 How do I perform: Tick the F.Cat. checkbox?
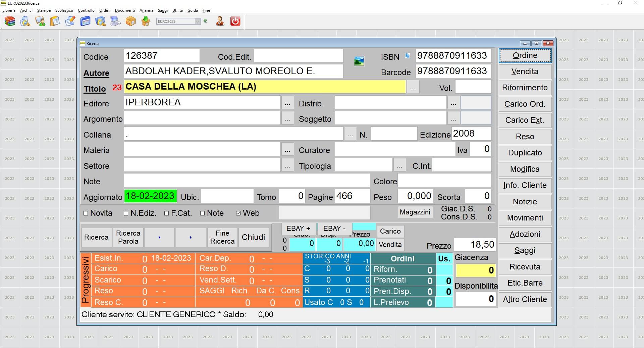pos(167,213)
